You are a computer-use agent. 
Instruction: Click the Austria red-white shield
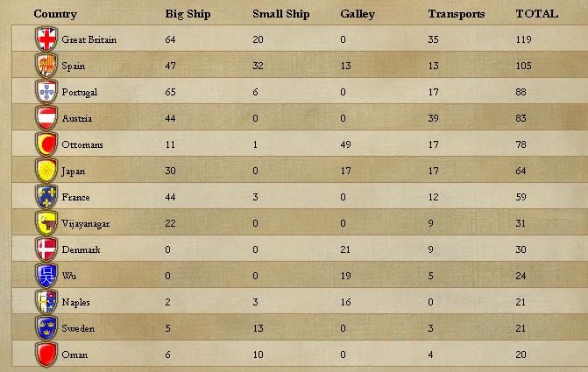coord(46,117)
